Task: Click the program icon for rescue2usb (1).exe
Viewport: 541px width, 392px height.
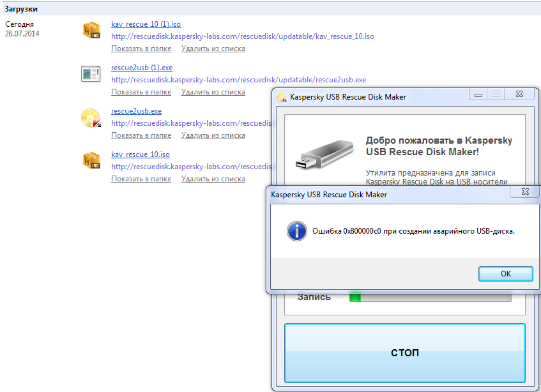Action: (x=91, y=73)
